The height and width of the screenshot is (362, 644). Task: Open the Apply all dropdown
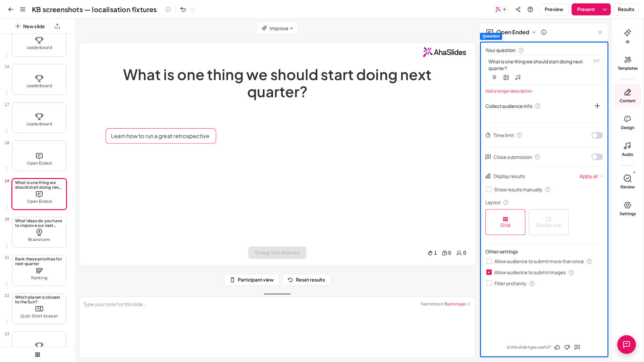(x=591, y=176)
